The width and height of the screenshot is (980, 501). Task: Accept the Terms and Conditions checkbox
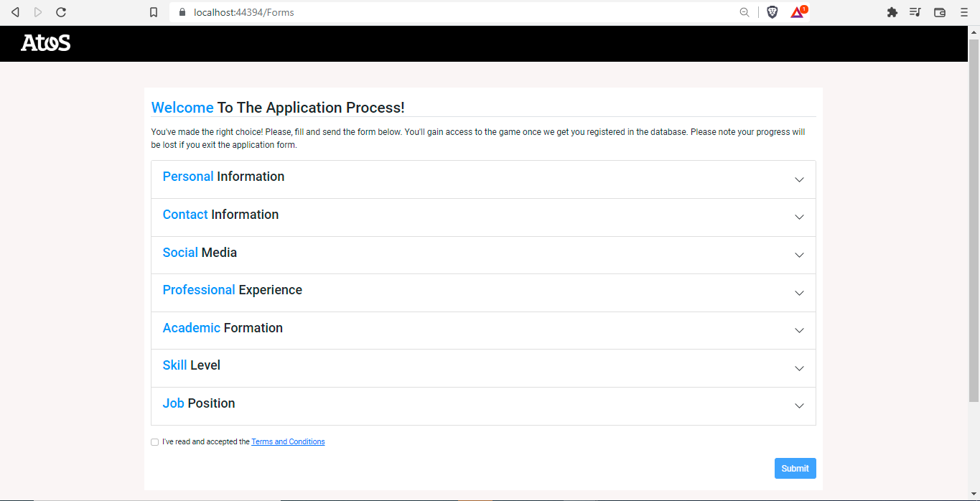tap(154, 442)
